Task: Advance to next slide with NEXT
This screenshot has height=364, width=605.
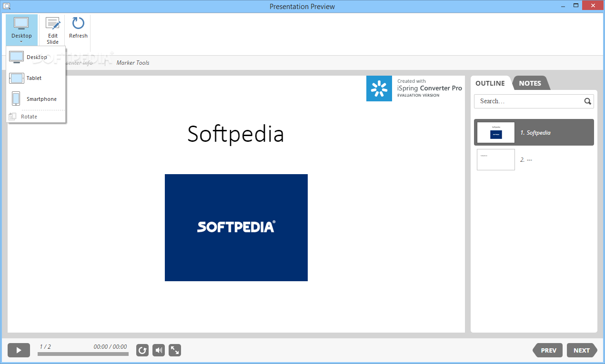Action: pyautogui.click(x=582, y=350)
